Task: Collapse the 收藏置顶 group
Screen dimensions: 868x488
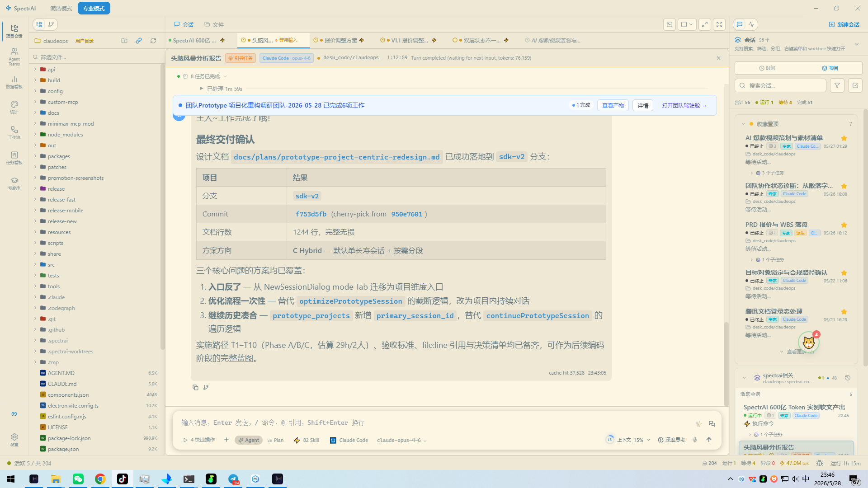Action: click(x=743, y=124)
